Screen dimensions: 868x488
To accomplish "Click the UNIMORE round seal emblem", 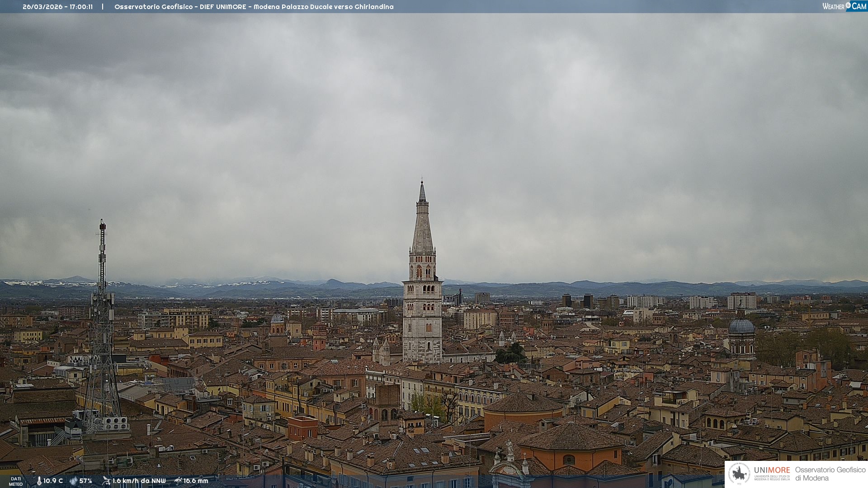I will tap(739, 474).
